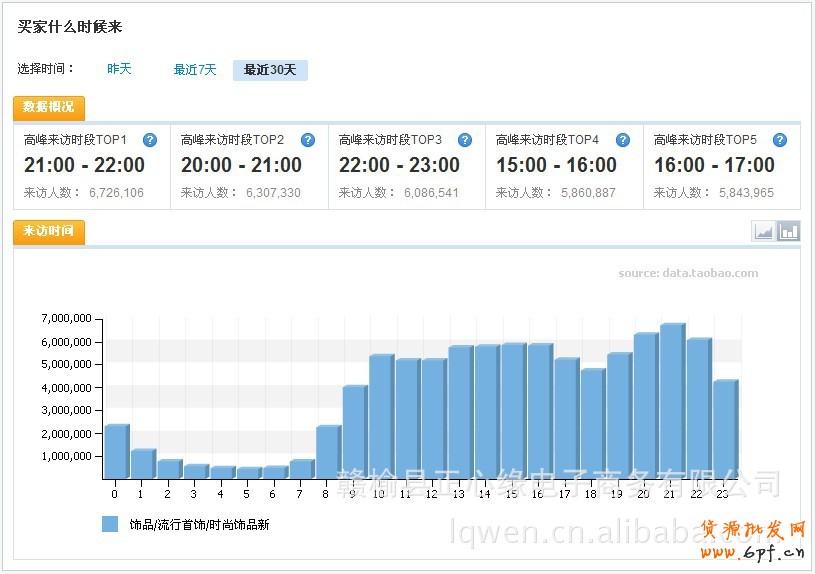
Task: Select the 最近30天 time range
Action: click(x=270, y=70)
